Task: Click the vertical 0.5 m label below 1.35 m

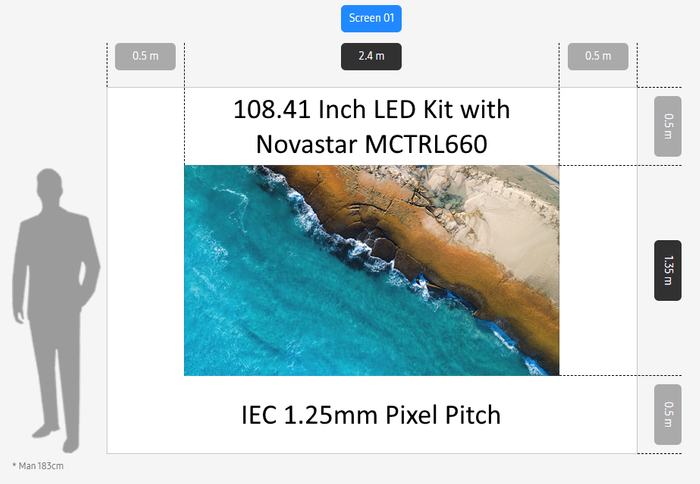Action: pyautogui.click(x=667, y=414)
